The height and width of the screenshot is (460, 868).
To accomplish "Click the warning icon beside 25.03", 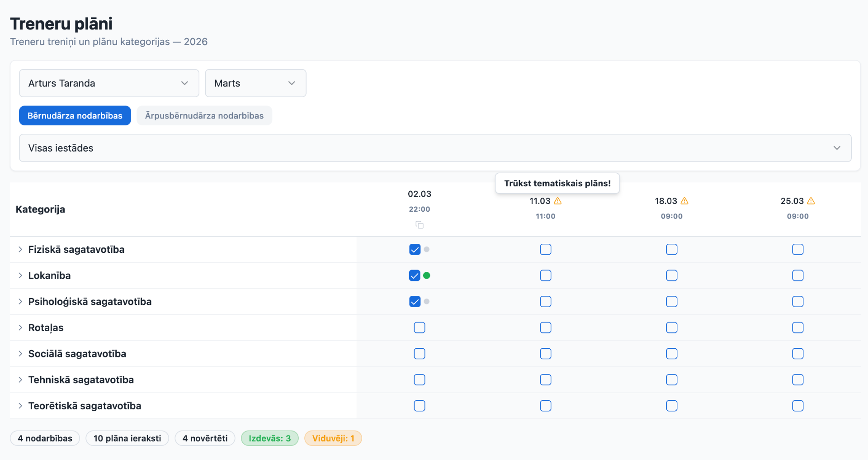I will pos(811,201).
